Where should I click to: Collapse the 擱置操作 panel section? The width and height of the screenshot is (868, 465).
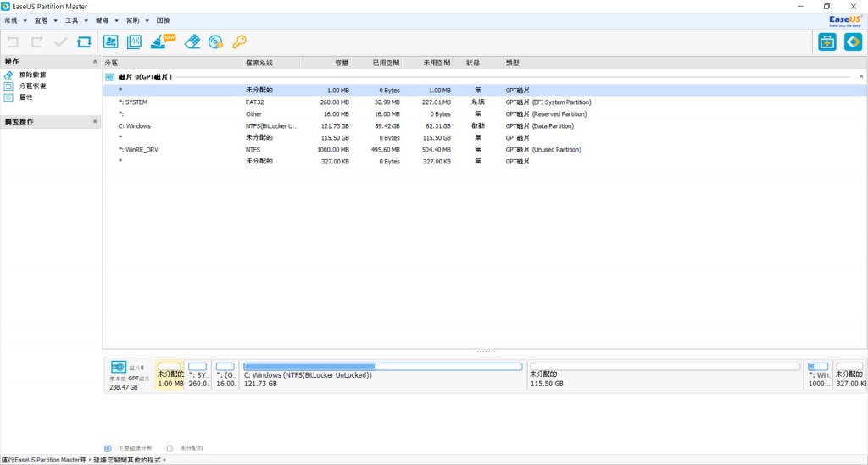tap(95, 122)
